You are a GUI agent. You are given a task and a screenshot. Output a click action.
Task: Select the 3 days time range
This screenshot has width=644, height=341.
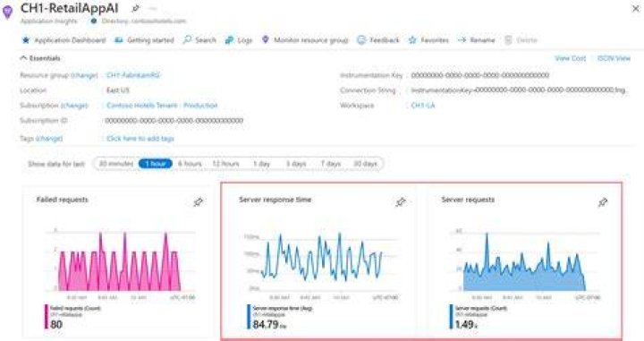click(x=296, y=164)
